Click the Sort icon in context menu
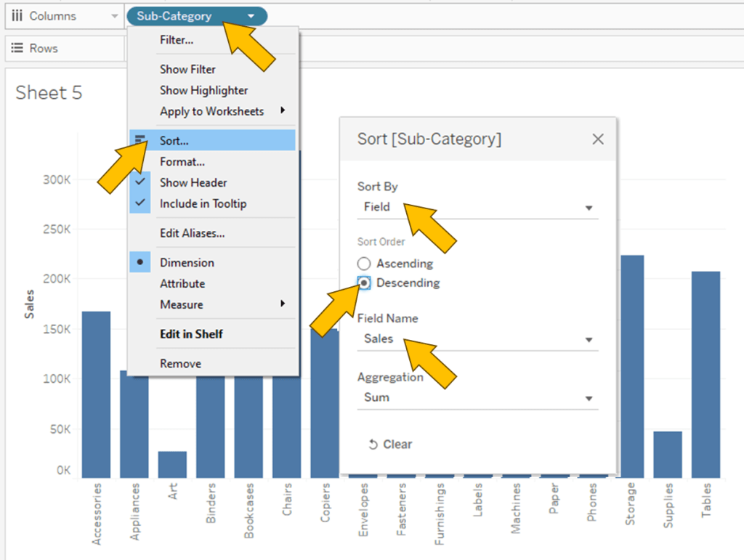The height and width of the screenshot is (560, 744). (140, 140)
